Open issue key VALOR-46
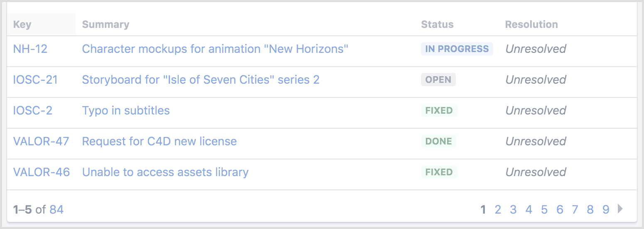The width and height of the screenshot is (644, 229). [42, 172]
